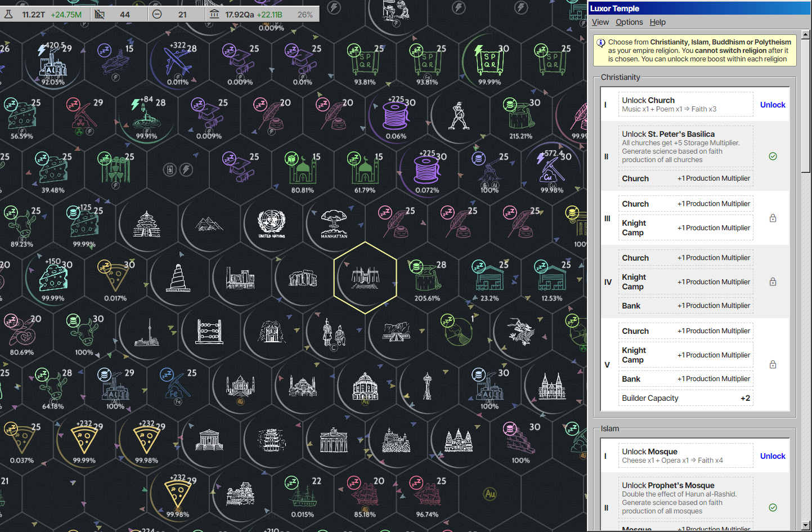Click the Unlock St. Peter's Basilica description
The image size is (812, 532).
coord(686,146)
